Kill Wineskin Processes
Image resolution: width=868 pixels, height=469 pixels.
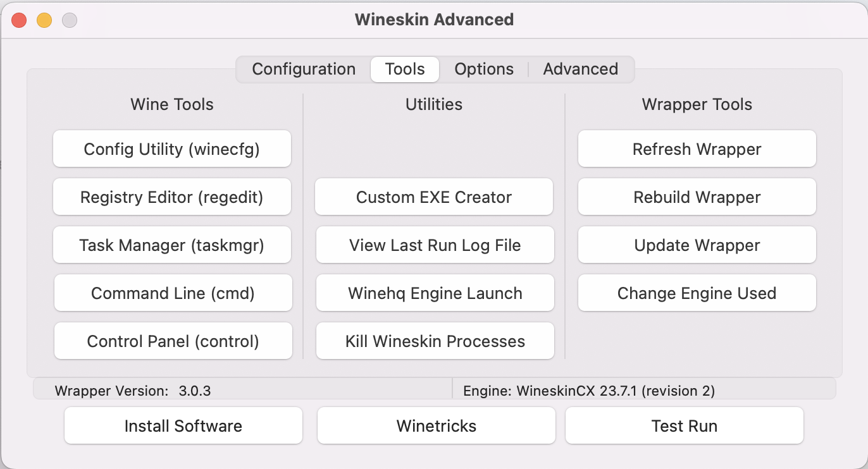pyautogui.click(x=435, y=341)
